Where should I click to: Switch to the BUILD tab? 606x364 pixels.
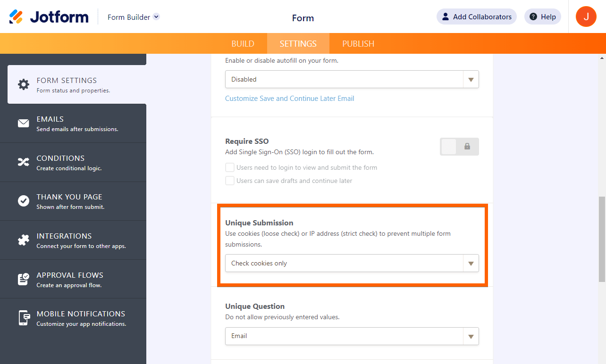point(243,43)
